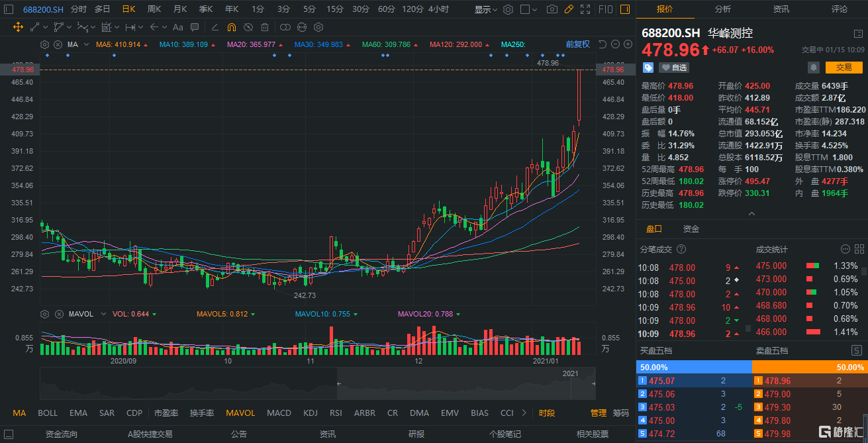The width and height of the screenshot is (868, 443).
Task: Remove the MA indicator with the X icon
Action: [x=58, y=44]
